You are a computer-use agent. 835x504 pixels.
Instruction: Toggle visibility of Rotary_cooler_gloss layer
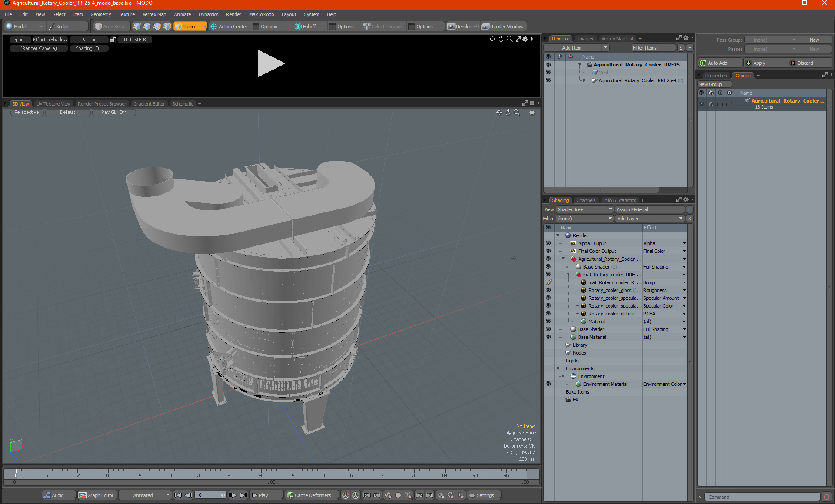548,290
